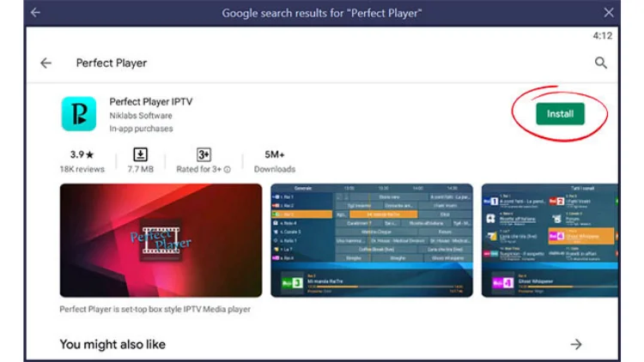Open Niklabs Software developer page
The height and width of the screenshot is (362, 644).
point(141,116)
